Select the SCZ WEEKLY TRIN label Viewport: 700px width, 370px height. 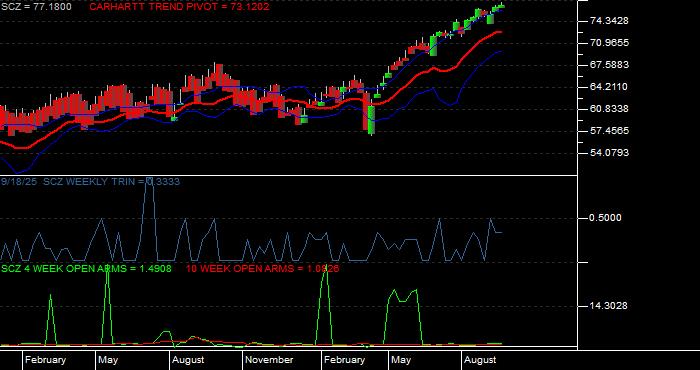click(112, 182)
